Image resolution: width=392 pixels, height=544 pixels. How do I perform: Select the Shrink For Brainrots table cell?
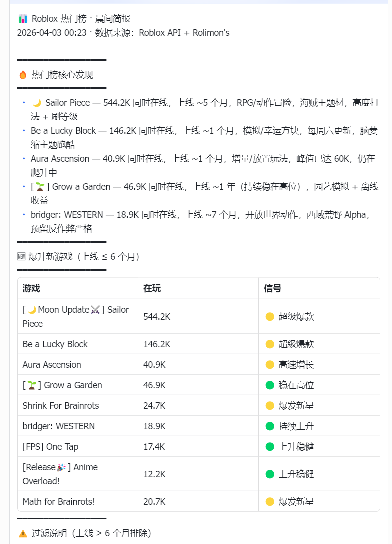(x=61, y=406)
